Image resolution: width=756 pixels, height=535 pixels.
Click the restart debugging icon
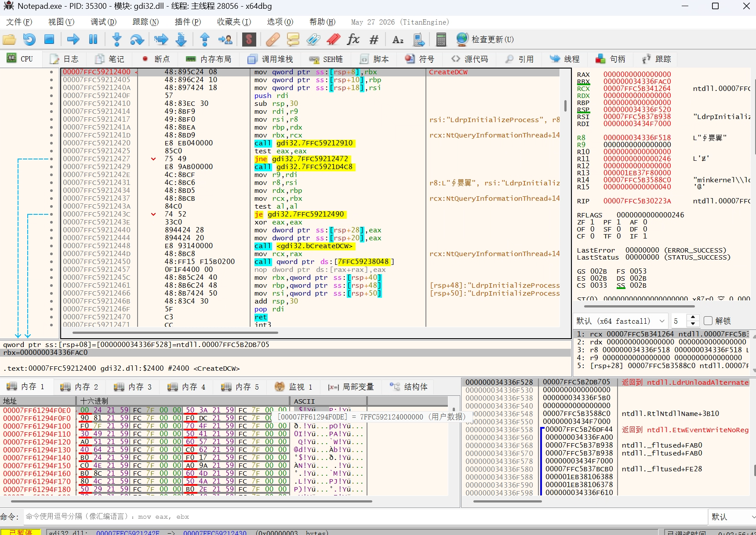pos(29,40)
